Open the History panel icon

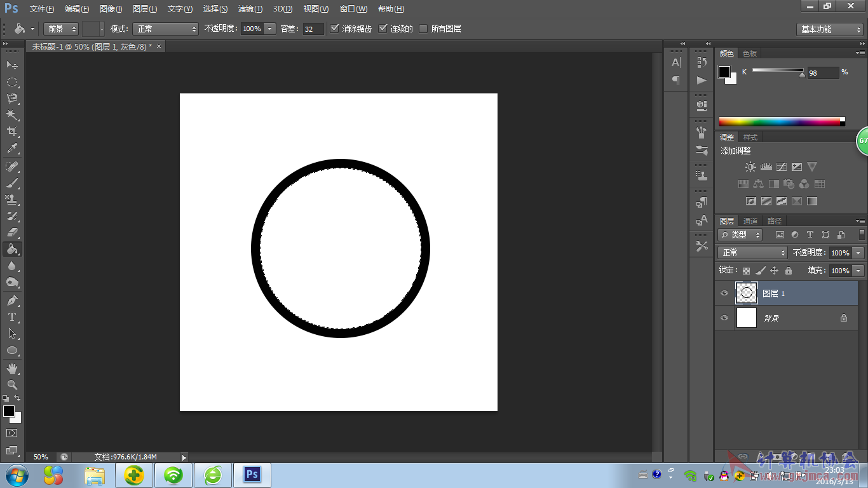[x=702, y=62]
